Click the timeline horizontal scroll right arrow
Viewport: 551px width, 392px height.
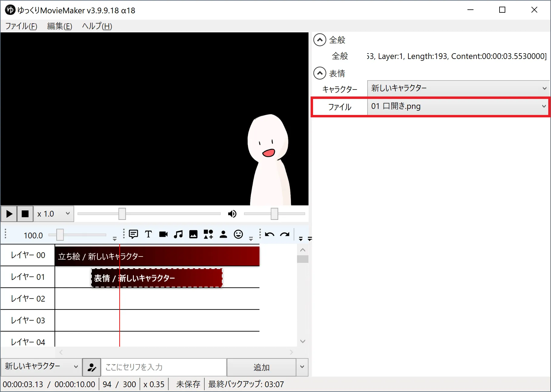pyautogui.click(x=291, y=352)
